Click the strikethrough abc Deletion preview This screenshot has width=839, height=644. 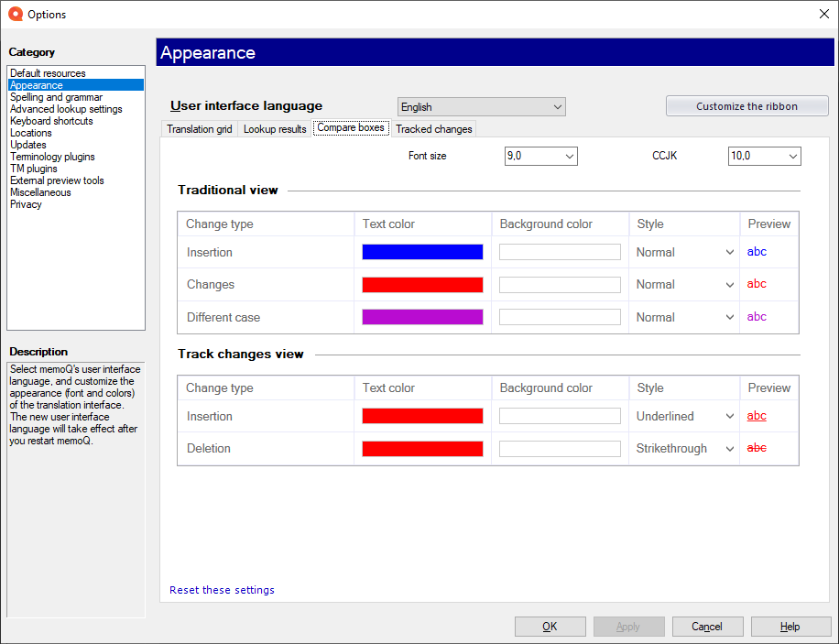pyautogui.click(x=757, y=448)
